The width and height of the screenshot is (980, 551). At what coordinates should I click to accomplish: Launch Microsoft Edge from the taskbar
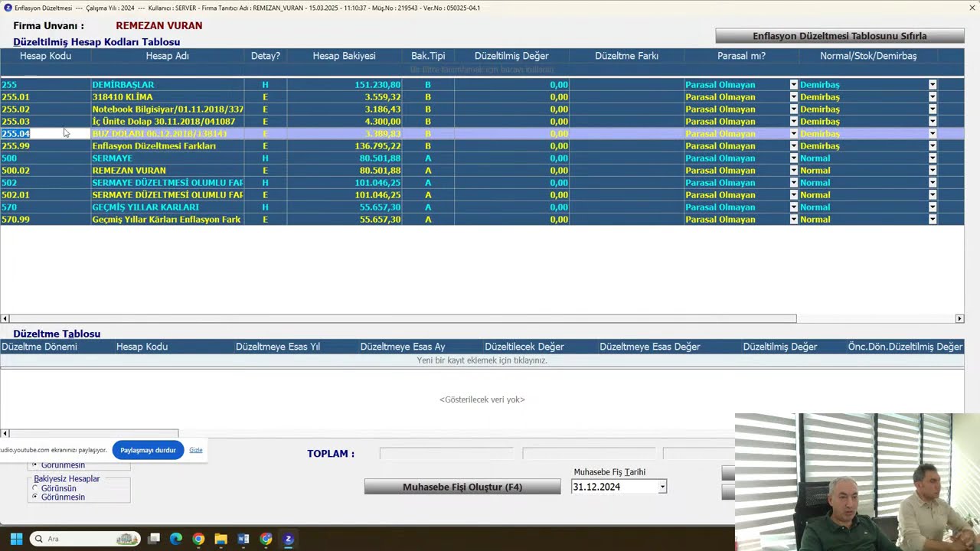[x=176, y=539]
